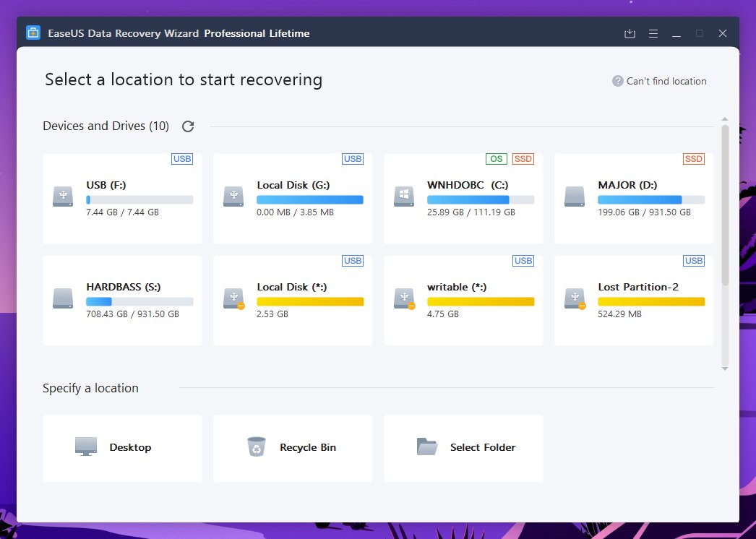This screenshot has width=756, height=539.
Task: Click the 'WNHDOBC (C:)' drive name
Action: click(x=468, y=185)
